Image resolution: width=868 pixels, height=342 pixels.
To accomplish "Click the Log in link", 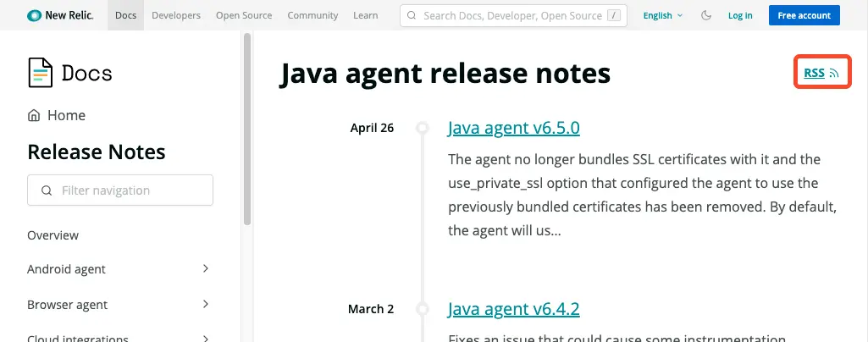I will (x=740, y=15).
